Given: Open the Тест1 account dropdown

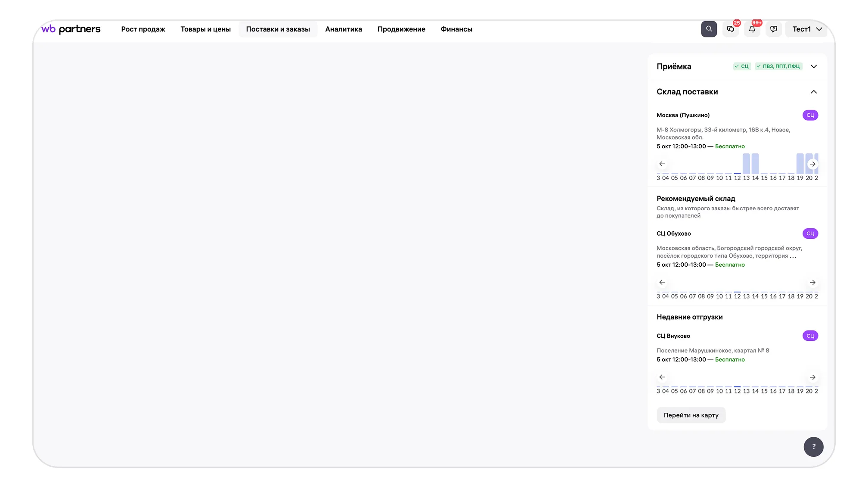Looking at the screenshot, I should click(x=806, y=29).
